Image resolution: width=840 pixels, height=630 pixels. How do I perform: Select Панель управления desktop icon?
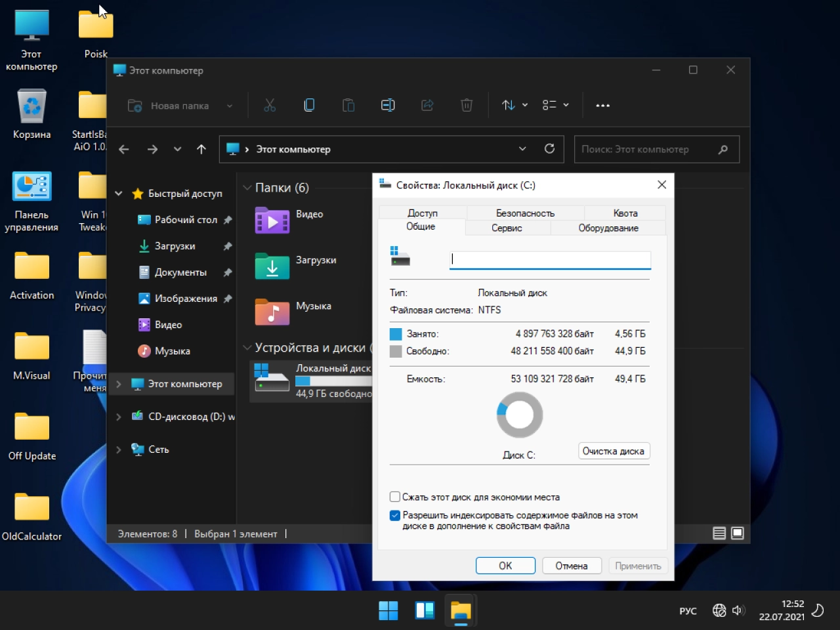31,202
